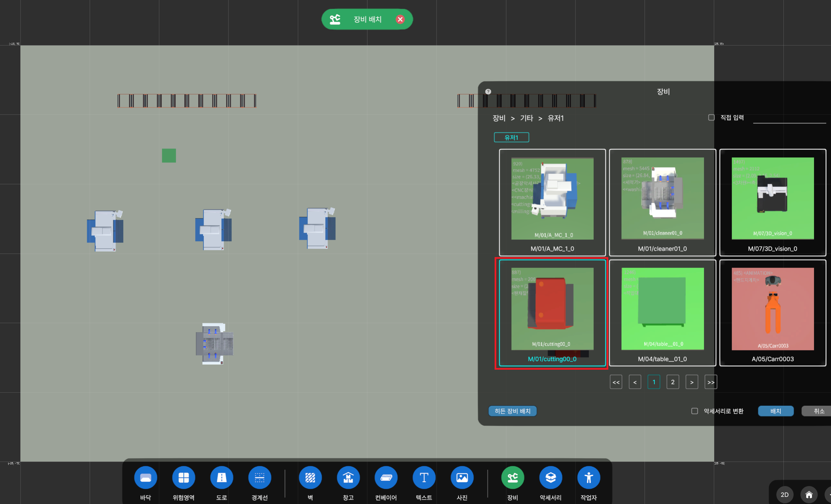The image size is (831, 504).
Task: Check the 악세서리로 변환 checkbox
Action: (695, 411)
